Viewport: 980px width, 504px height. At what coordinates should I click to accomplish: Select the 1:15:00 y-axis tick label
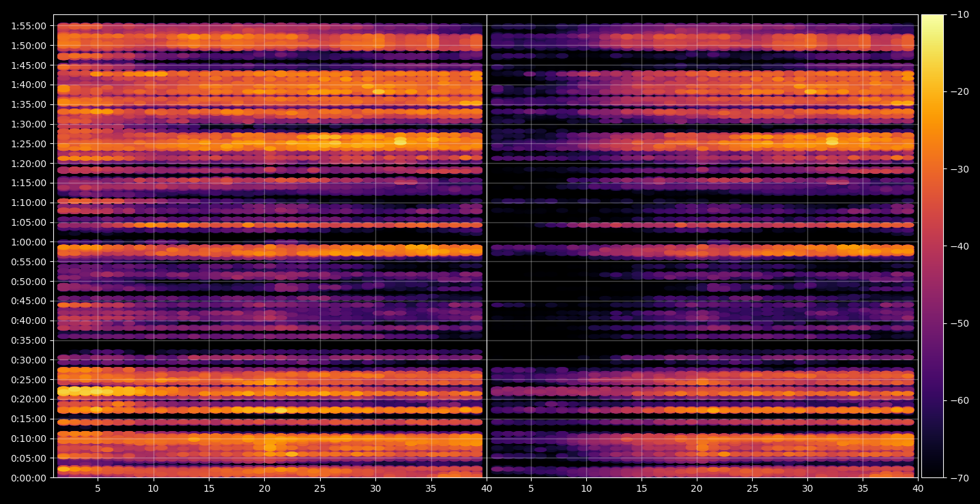coord(29,183)
